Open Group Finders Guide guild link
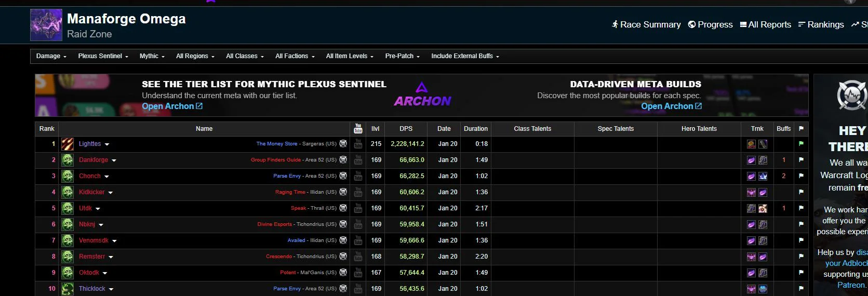Viewport: 868px width, 296px height. pos(276,160)
